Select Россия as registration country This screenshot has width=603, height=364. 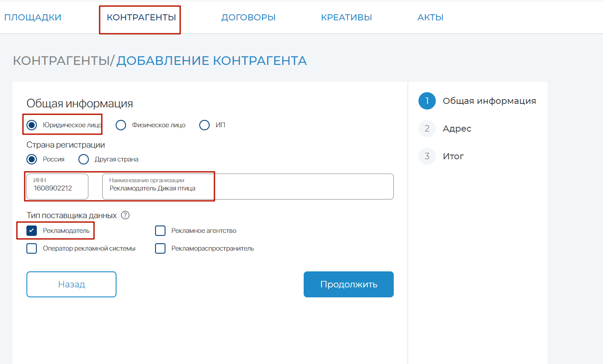click(32, 159)
